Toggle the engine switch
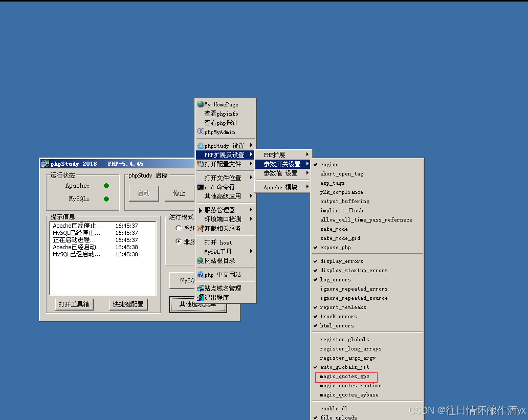Image resolution: width=528 pixels, height=420 pixels. point(367,164)
